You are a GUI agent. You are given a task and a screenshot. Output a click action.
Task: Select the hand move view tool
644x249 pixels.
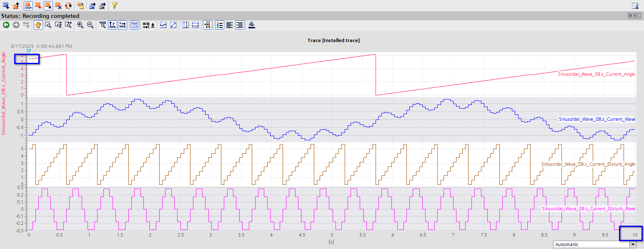pyautogui.click(x=38, y=25)
